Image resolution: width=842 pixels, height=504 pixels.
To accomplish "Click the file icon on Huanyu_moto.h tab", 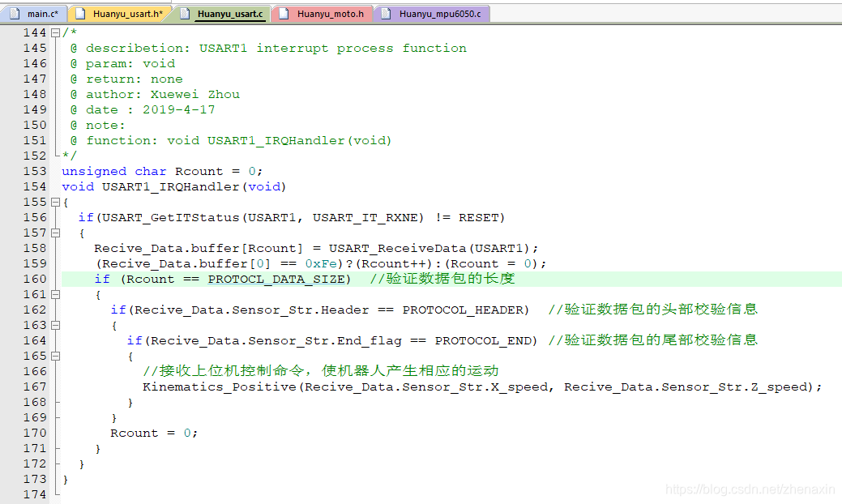I will pyautogui.click(x=284, y=14).
